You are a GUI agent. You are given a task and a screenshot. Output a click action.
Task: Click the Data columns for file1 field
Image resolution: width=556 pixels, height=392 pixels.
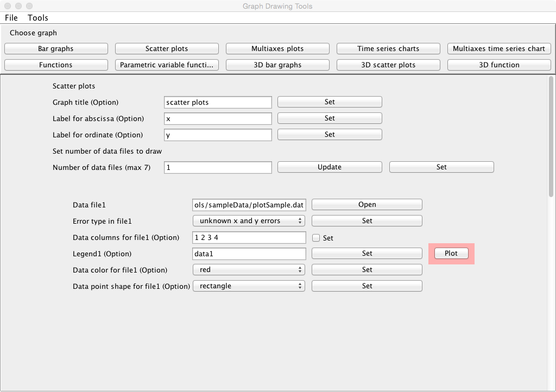click(249, 238)
